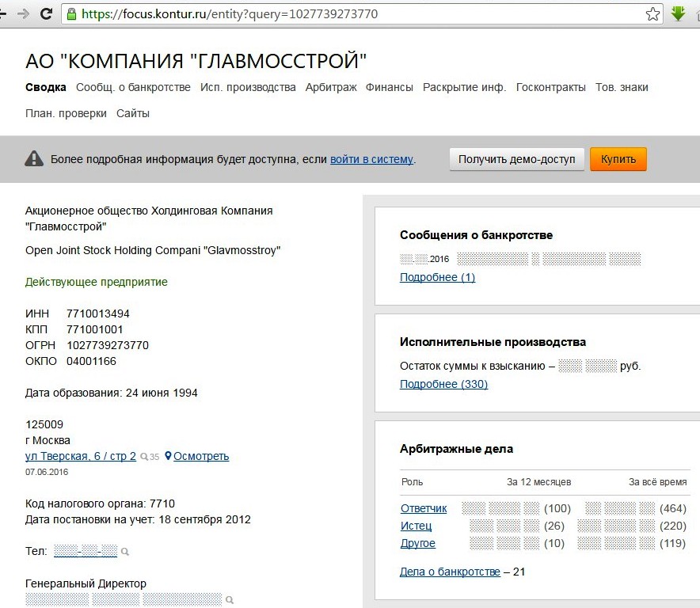This screenshot has height=608, width=700.
Task: Click the Генеральный Директор label
Action: [x=86, y=583]
